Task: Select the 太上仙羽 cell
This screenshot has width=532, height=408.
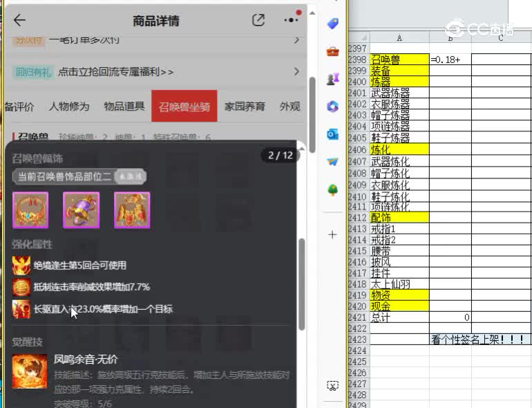Action: 399,284
